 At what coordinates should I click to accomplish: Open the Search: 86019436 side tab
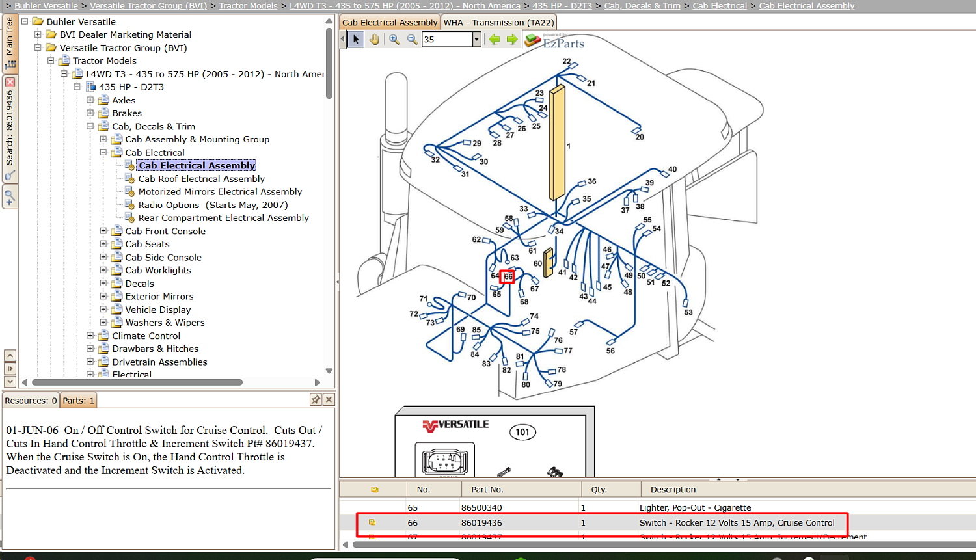click(10, 127)
